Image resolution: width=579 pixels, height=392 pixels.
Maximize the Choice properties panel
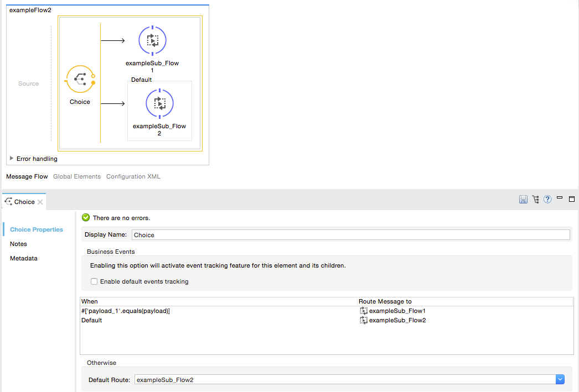572,199
